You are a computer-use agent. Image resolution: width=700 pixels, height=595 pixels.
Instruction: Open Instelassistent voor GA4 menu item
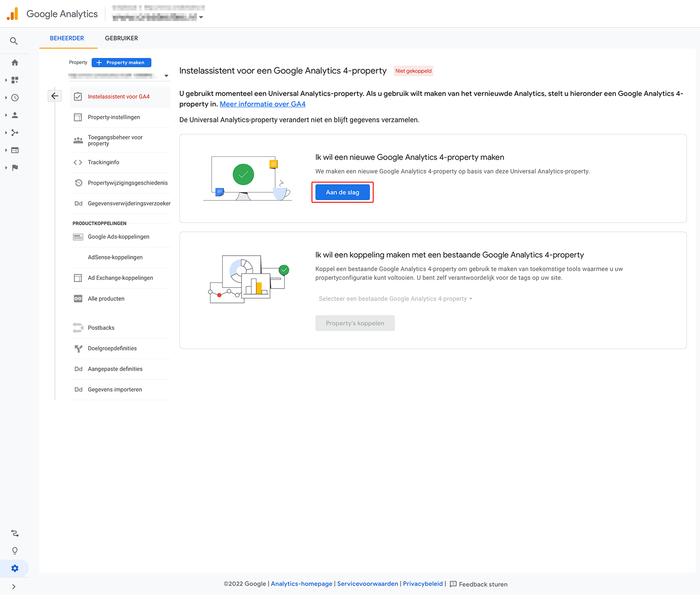point(120,97)
